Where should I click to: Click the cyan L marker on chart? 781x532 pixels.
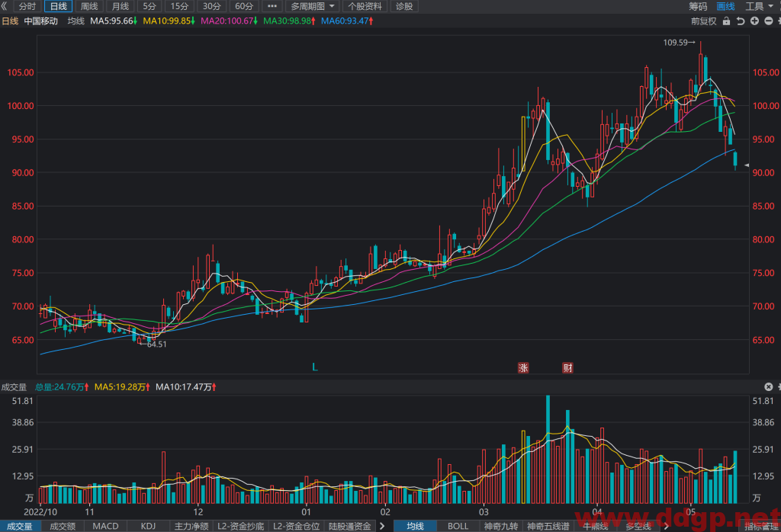point(315,367)
